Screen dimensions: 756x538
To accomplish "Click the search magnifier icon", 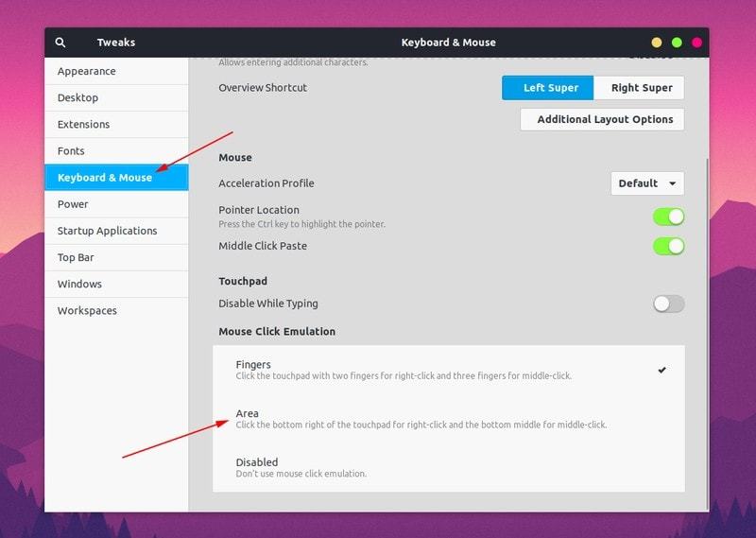I will [x=60, y=43].
